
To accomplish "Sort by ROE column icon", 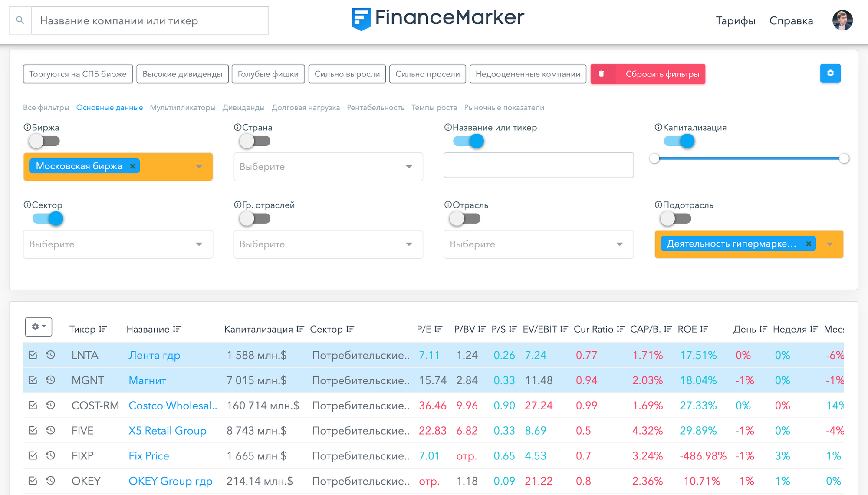I will click(704, 329).
